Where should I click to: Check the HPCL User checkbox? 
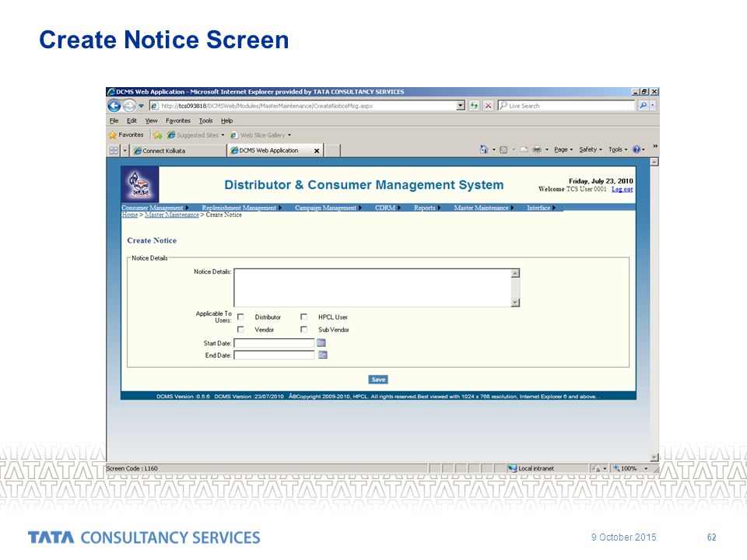[303, 317]
